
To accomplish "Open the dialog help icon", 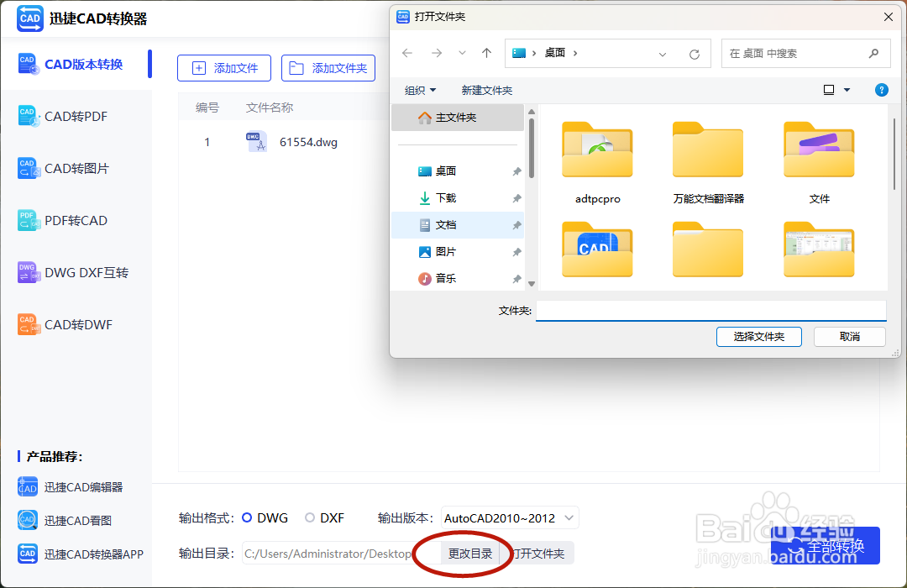I will 882,90.
